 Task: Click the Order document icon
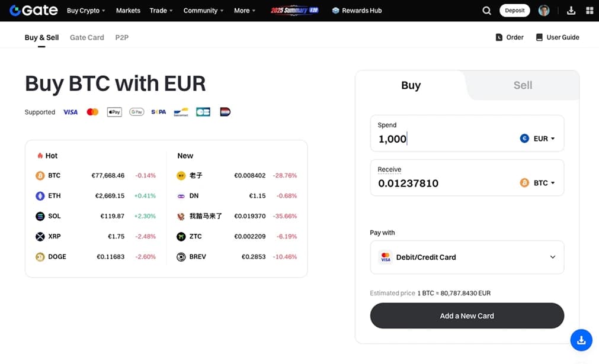click(499, 37)
